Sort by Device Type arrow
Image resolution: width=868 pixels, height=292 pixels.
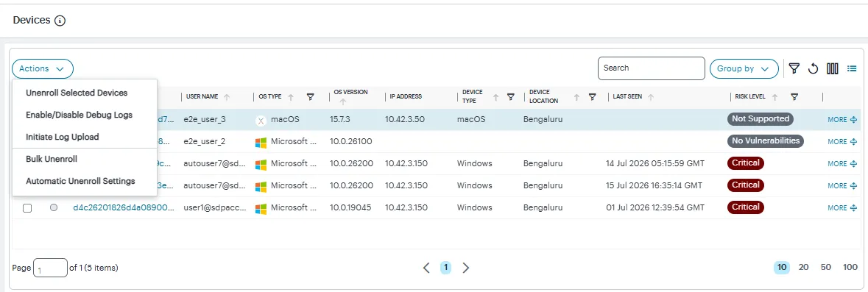(x=495, y=97)
